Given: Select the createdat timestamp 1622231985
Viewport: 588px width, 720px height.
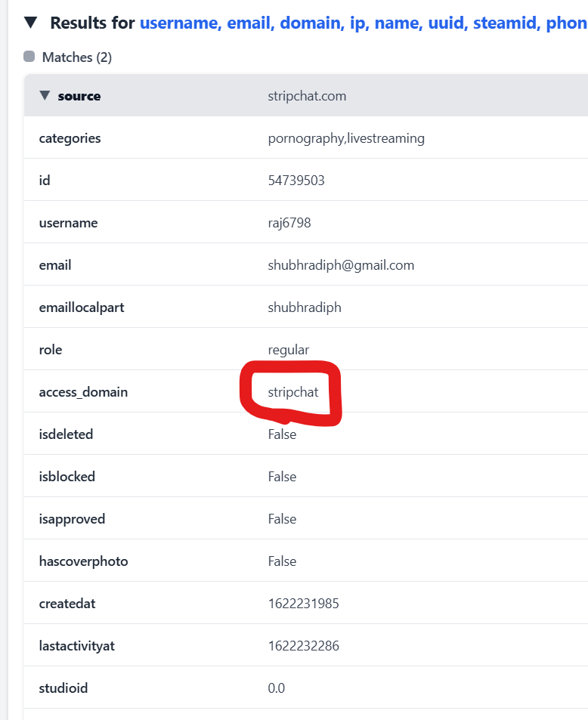Looking at the screenshot, I should tap(302, 604).
